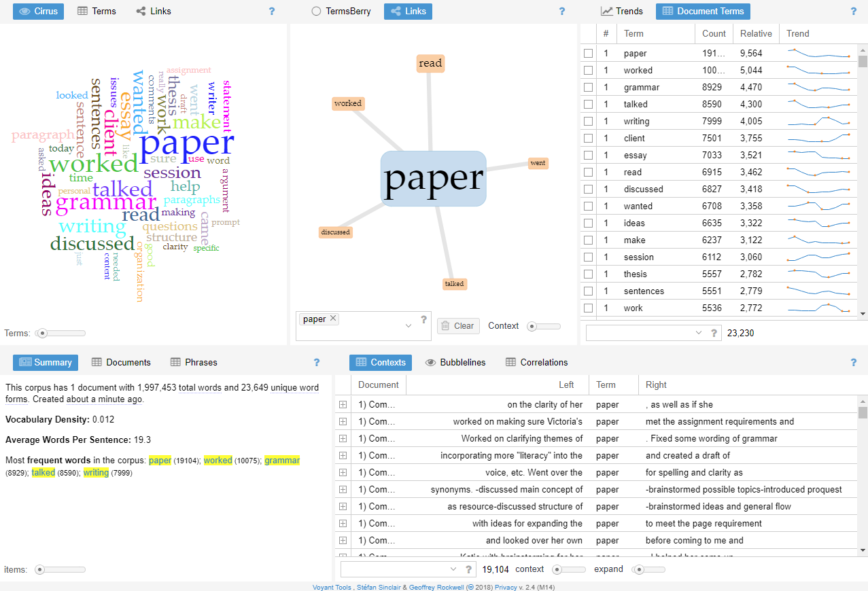
Task: Check the checkbox for the 'grammar' row
Action: point(589,87)
